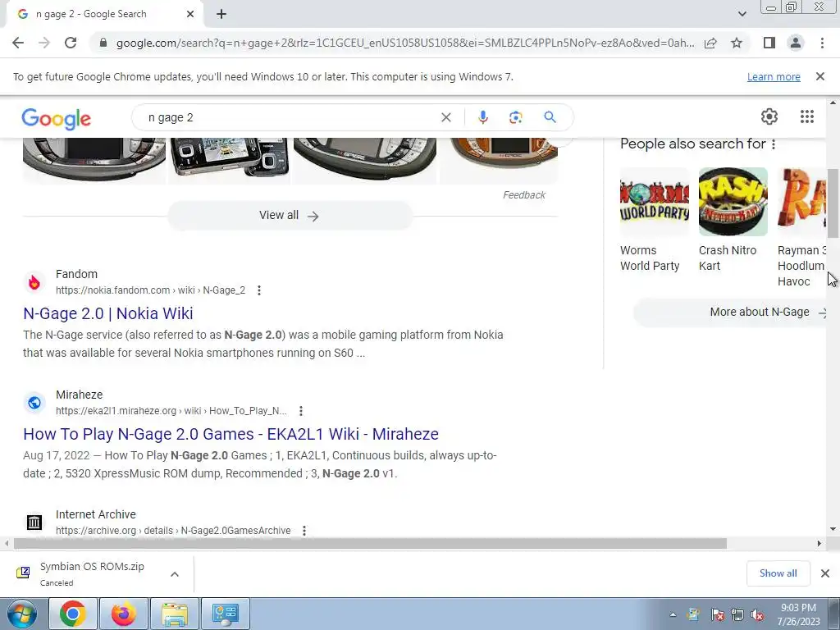840x630 pixels.
Task: Select the Crash Nitro Kart thumbnail
Action: point(733,202)
